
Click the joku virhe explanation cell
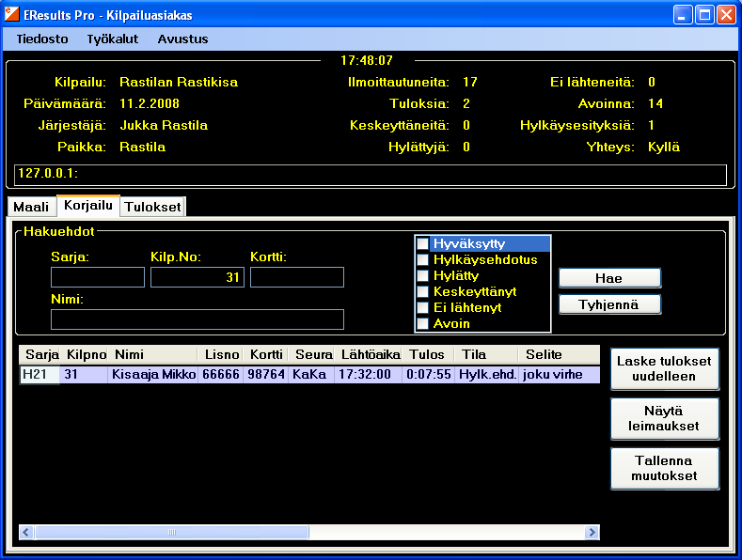pos(560,374)
